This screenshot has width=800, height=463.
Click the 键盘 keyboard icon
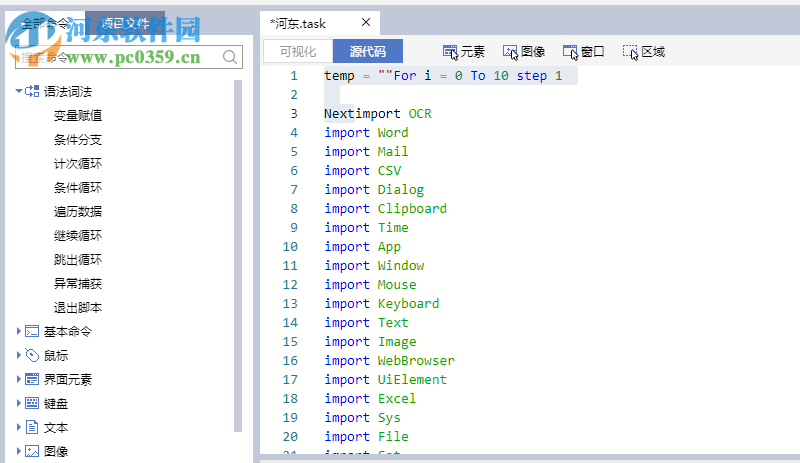point(32,403)
